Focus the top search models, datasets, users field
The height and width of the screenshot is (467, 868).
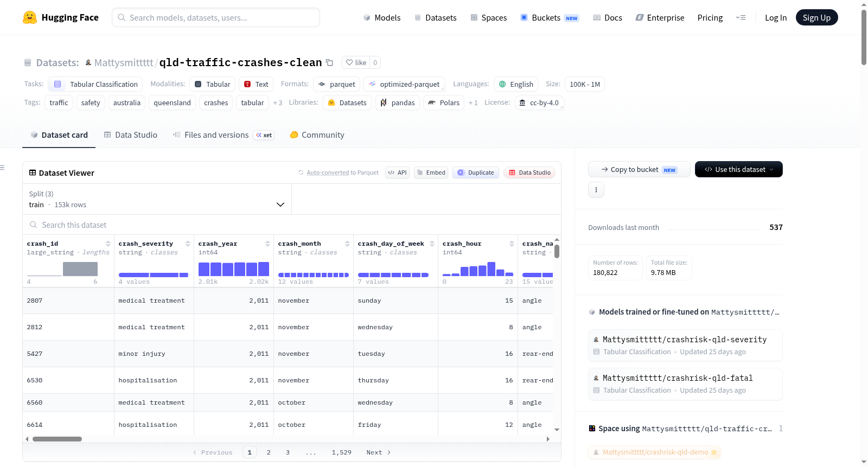(x=216, y=17)
